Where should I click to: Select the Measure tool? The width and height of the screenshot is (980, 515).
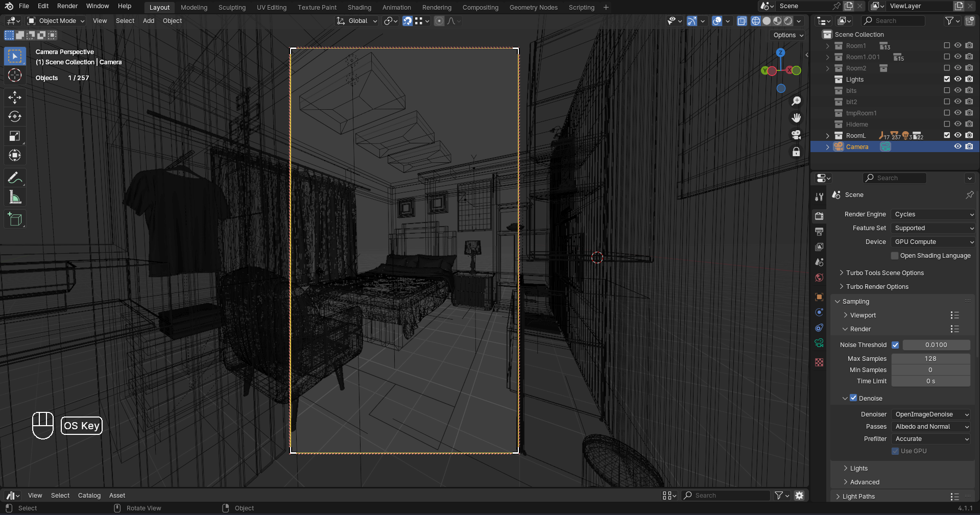point(15,197)
